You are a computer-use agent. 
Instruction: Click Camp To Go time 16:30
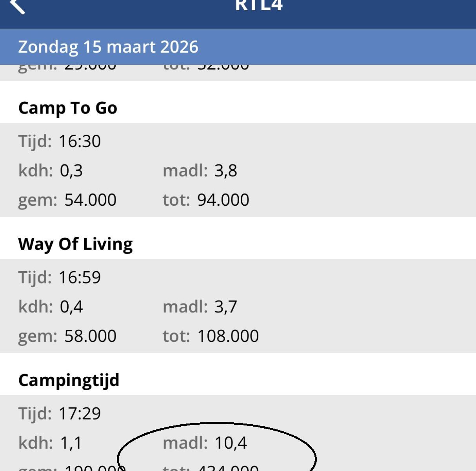tap(80, 141)
